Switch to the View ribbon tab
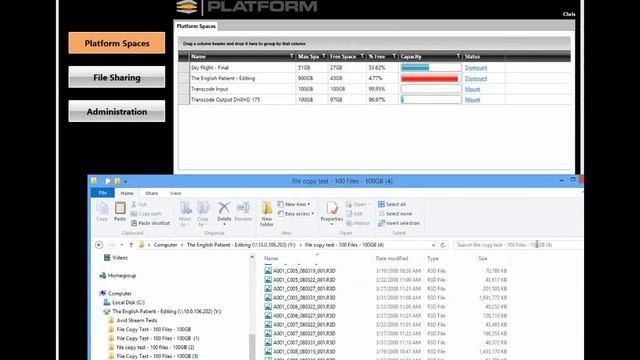Viewport: 640px width, 360px height. click(x=176, y=193)
